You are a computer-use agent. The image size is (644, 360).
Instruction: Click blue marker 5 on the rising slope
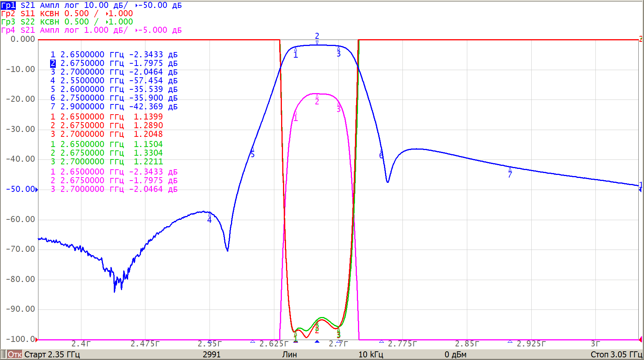(252, 154)
